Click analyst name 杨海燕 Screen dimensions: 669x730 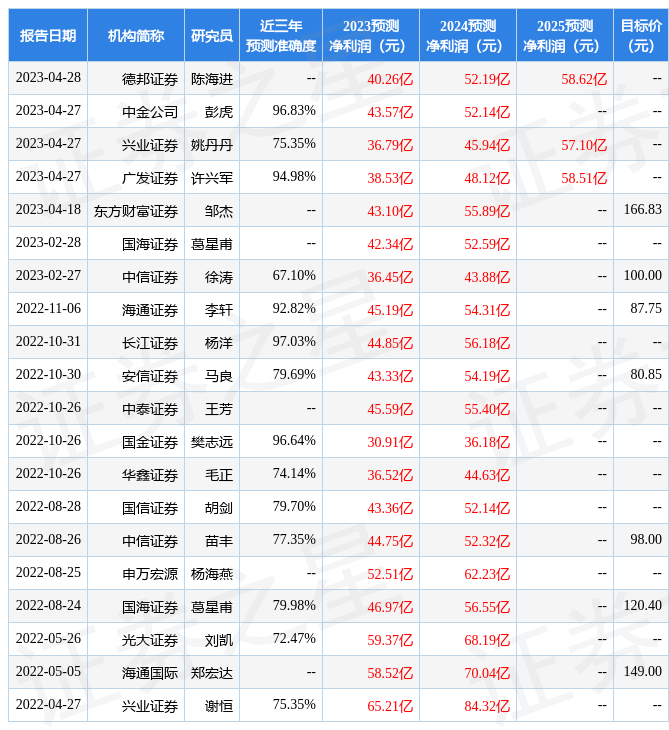pyautogui.click(x=212, y=574)
